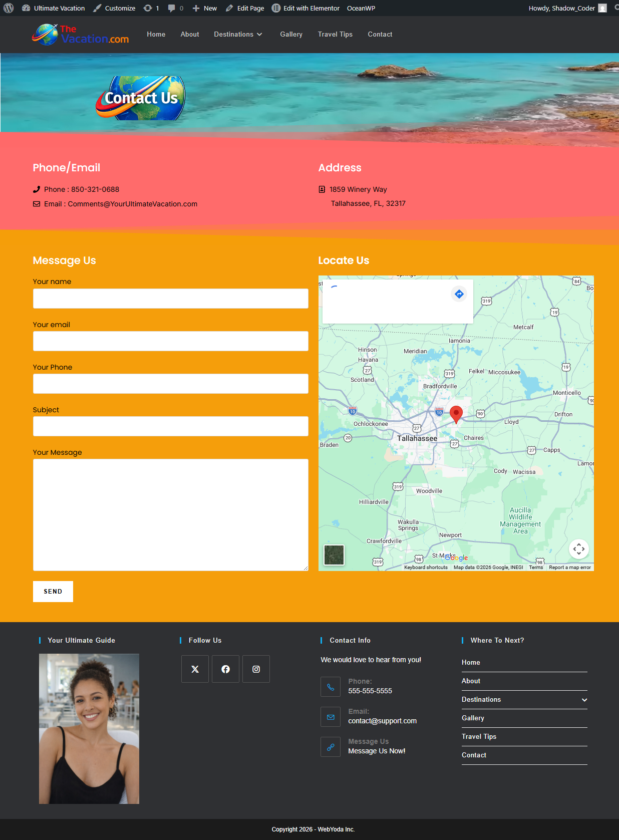Viewport: 619px width, 840px height.
Task: Click in the Your Message text area
Action: pos(170,514)
